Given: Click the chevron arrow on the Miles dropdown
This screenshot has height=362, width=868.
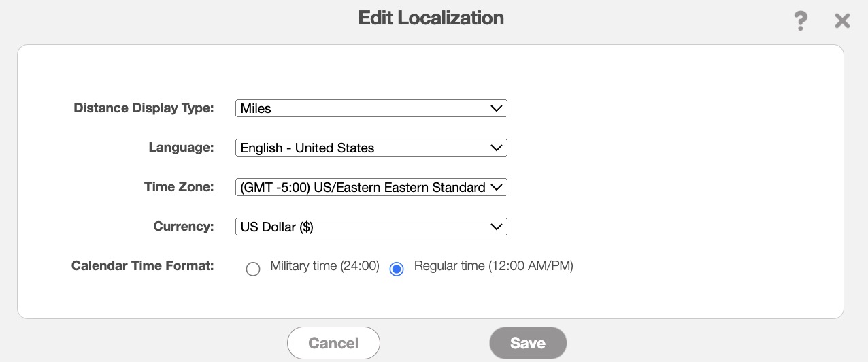Looking at the screenshot, I should (x=496, y=108).
